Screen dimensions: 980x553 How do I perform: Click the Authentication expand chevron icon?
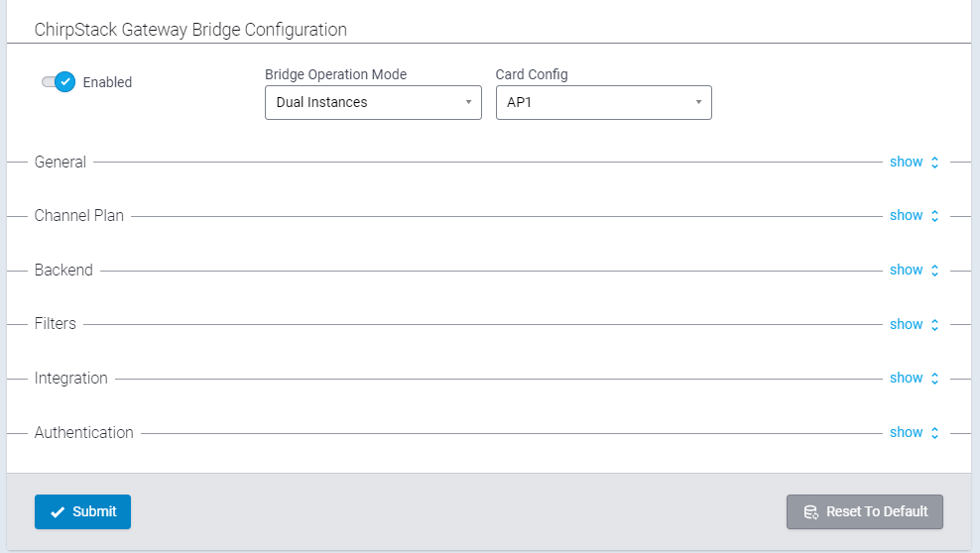935,432
